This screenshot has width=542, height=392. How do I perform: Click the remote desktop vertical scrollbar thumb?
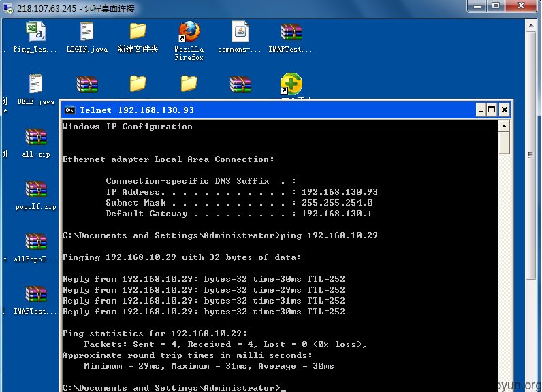click(531, 155)
